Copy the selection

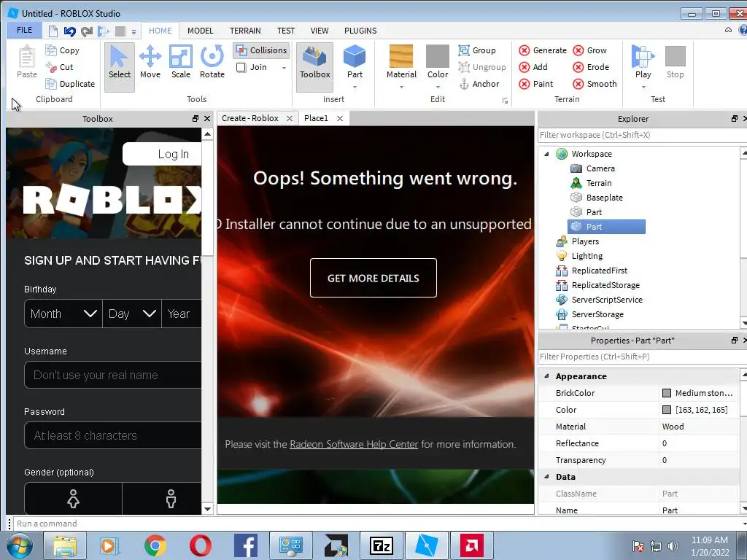63,50
